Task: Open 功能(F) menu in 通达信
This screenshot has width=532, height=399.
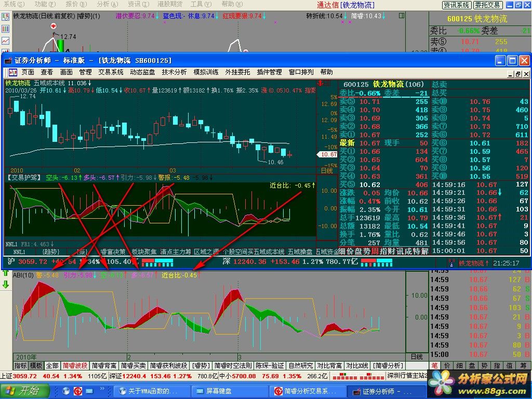Action: 45,4
